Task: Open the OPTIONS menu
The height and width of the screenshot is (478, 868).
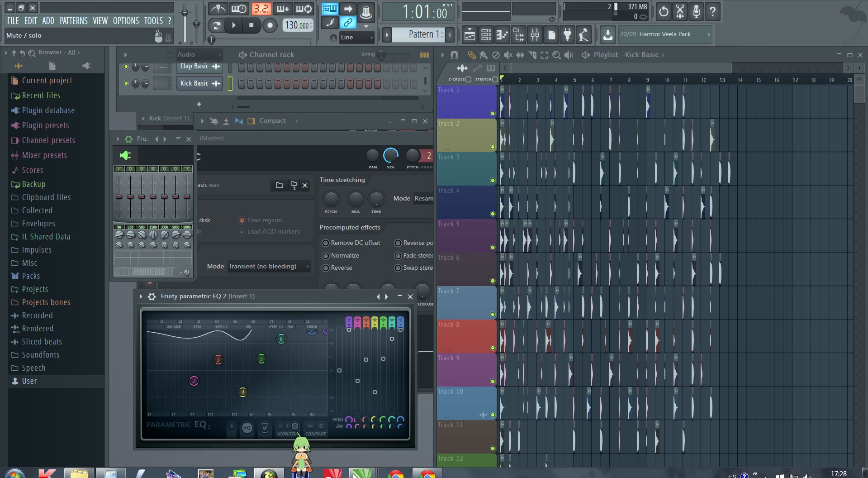Action: [126, 21]
